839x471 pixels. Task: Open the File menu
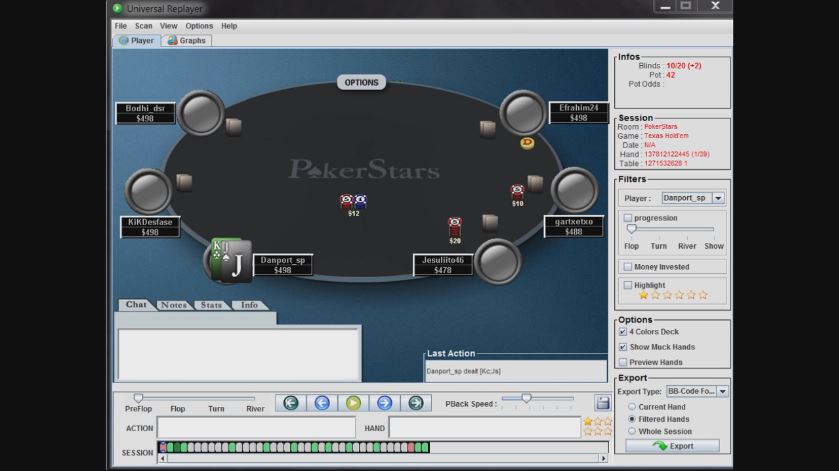point(120,26)
